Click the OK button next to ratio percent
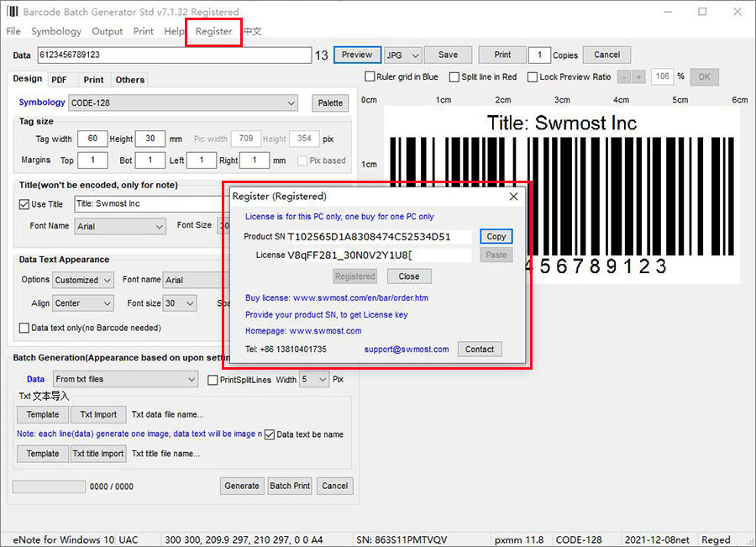This screenshot has width=756, height=547. coord(704,76)
